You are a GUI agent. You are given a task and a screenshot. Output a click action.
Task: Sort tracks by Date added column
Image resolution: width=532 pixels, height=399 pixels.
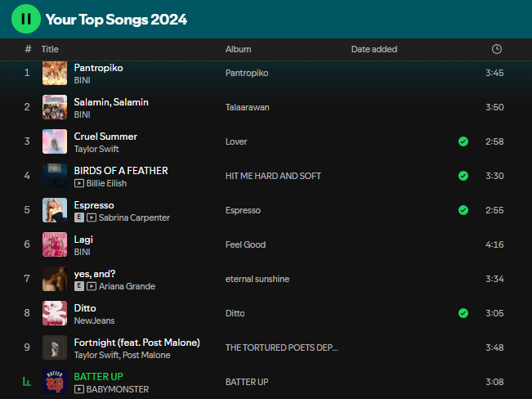click(374, 49)
